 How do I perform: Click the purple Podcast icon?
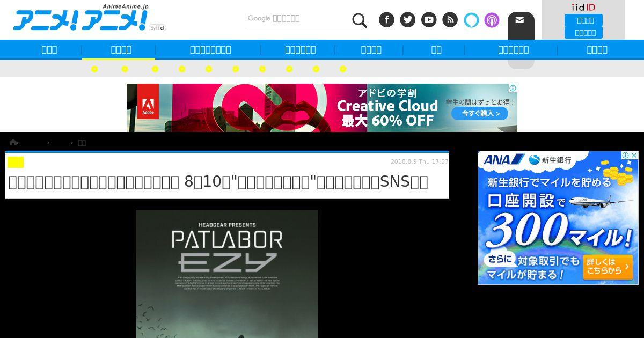492,20
